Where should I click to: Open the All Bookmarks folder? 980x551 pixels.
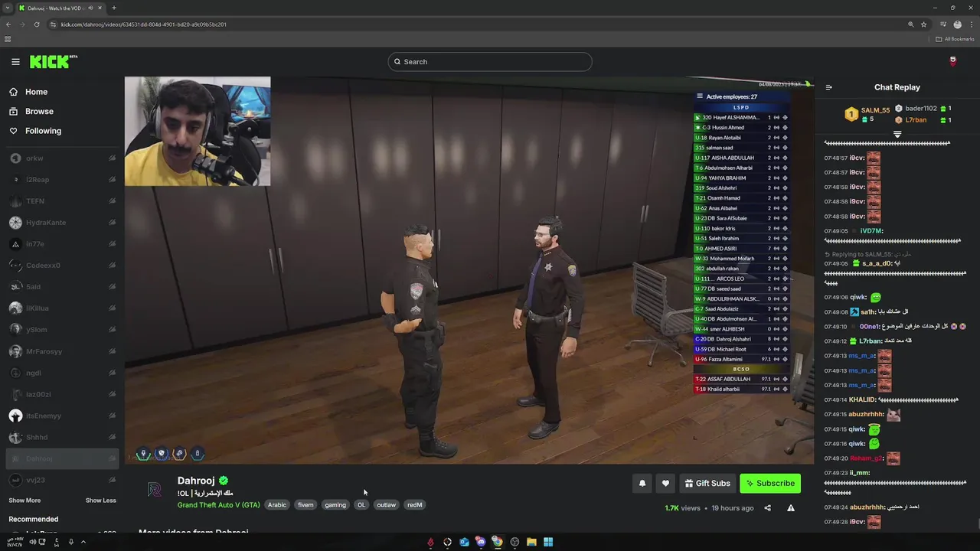(955, 39)
